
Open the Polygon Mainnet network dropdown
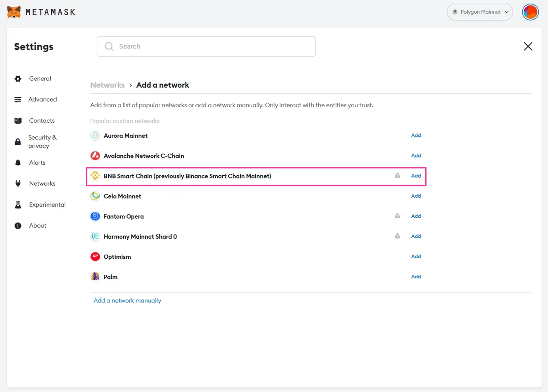pos(480,12)
